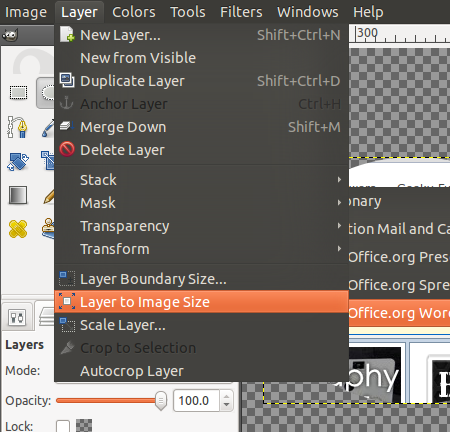Image resolution: width=450 pixels, height=432 pixels.
Task: Select the Clone stamp tool
Action: click(x=48, y=229)
